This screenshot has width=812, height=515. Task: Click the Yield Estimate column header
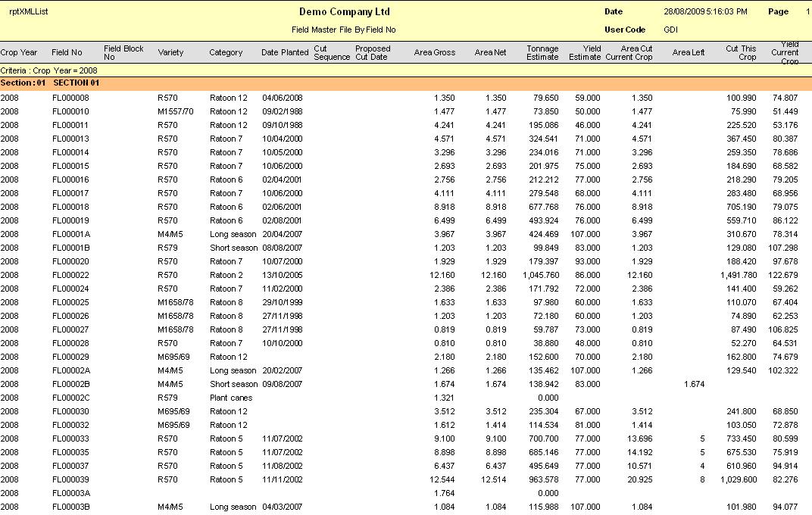[585, 52]
